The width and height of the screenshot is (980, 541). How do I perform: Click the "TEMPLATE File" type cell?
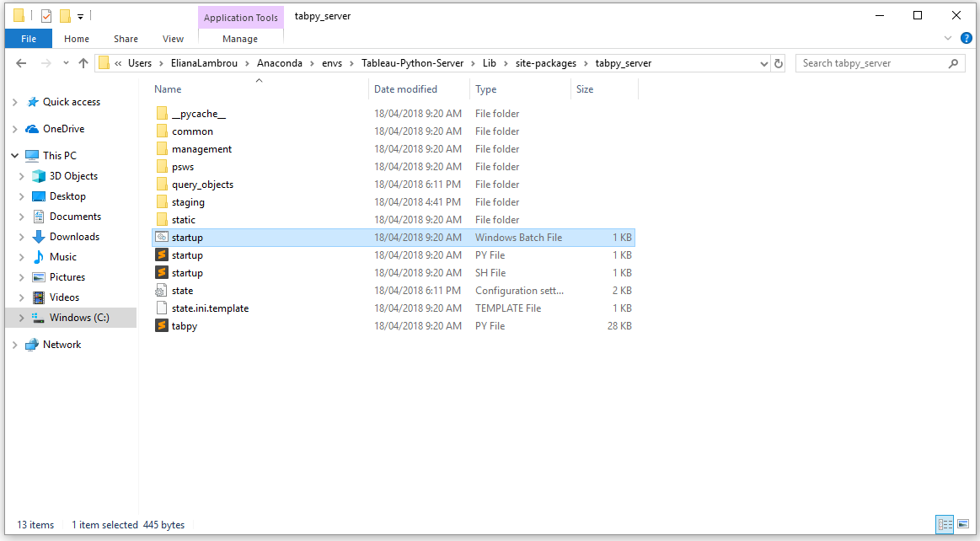pyautogui.click(x=508, y=308)
